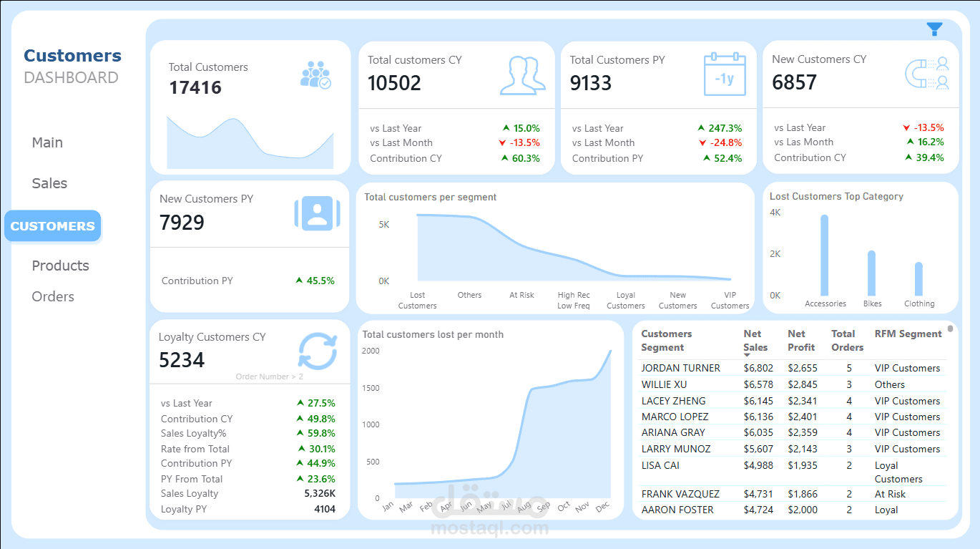Select the AARON FOSTER row
This screenshot has height=549, width=980.
[792, 510]
